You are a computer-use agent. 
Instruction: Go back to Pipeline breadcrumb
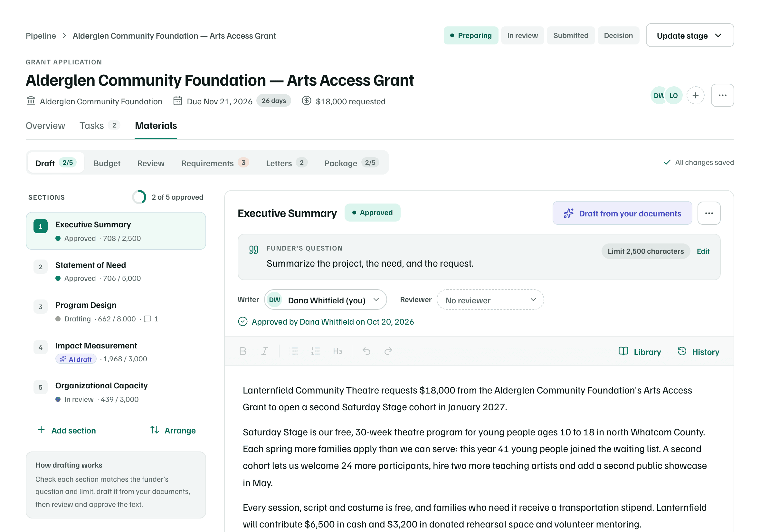41,36
